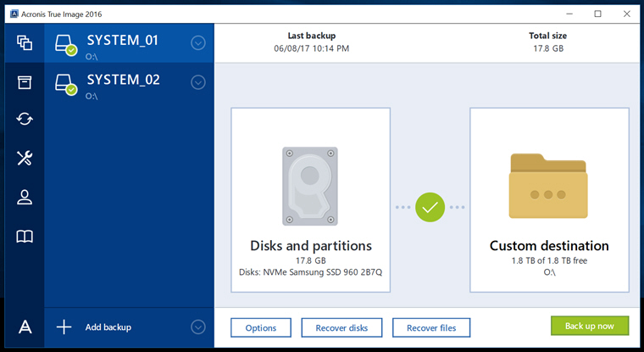The width and height of the screenshot is (644, 352).
Task: Click the Custom destination folder panel
Action: pos(549,200)
